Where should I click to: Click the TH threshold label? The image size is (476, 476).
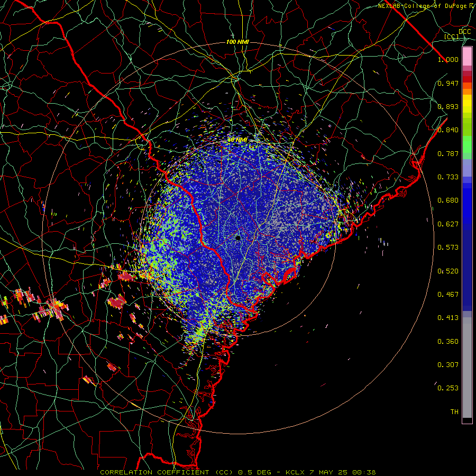pyautogui.click(x=454, y=412)
